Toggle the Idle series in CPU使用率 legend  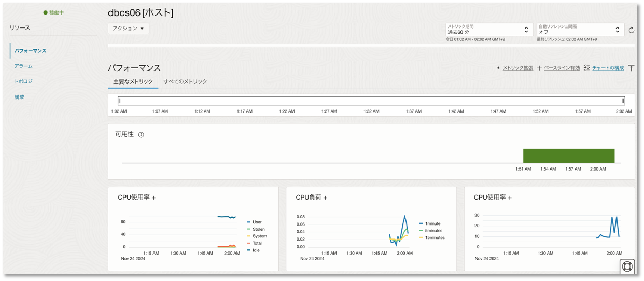click(257, 250)
